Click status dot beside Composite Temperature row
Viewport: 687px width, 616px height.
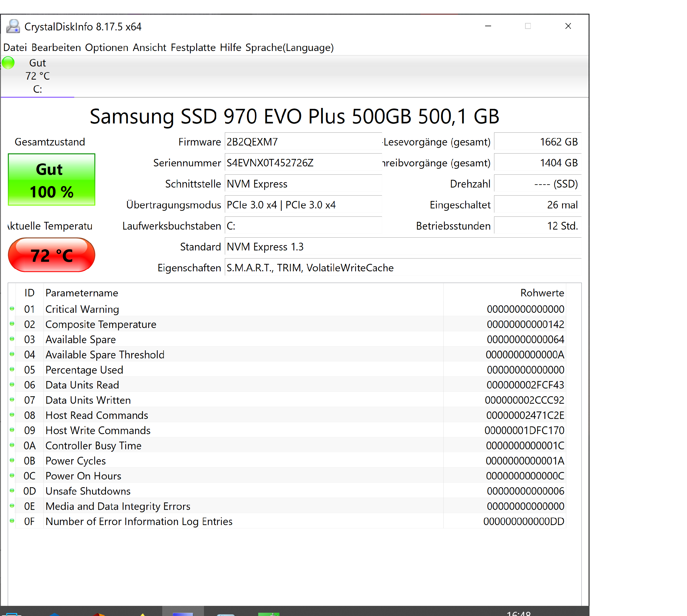pyautogui.click(x=12, y=324)
